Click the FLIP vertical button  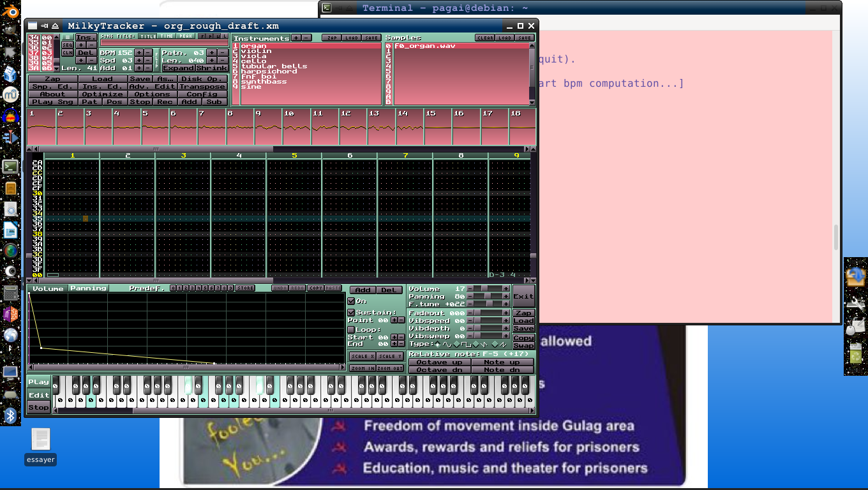pyautogui.click(x=157, y=60)
